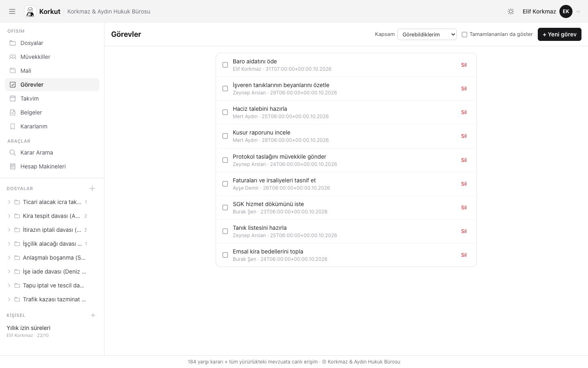Screen dimensions: 588x368
Task: Add a personal note with Kişisel plus
Action: (x=93, y=315)
